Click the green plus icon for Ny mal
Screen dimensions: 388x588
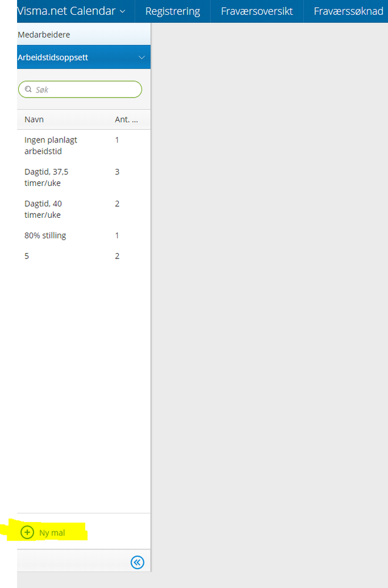(27, 533)
